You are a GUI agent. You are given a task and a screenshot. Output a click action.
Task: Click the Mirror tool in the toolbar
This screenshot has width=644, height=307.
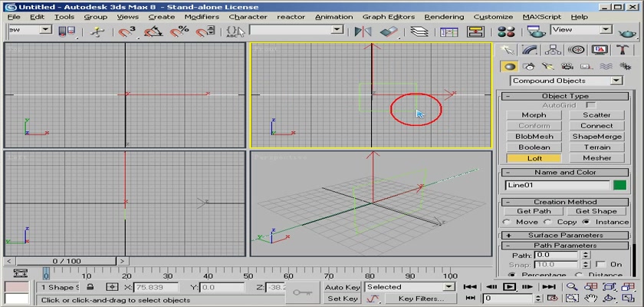pyautogui.click(x=363, y=31)
